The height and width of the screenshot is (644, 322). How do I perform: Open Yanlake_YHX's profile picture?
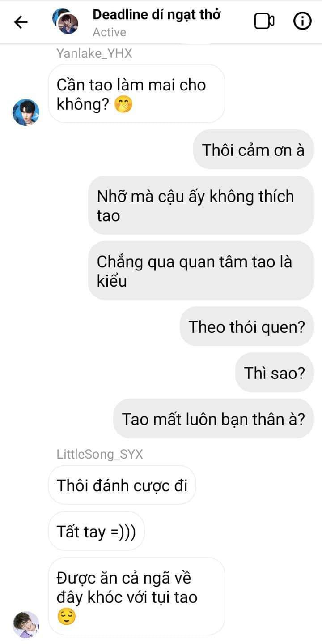click(x=26, y=112)
